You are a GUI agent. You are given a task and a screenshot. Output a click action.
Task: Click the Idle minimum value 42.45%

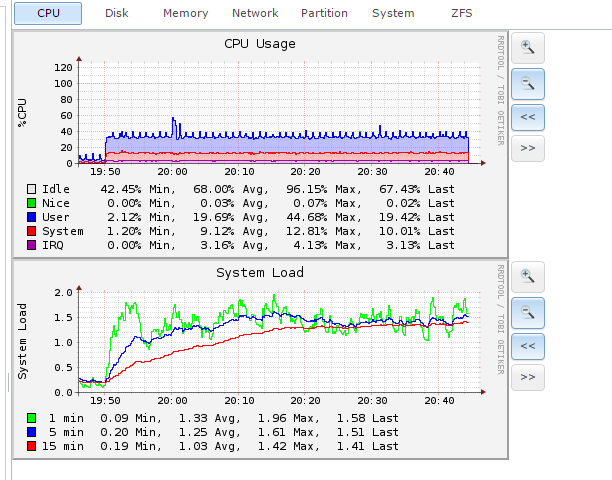click(x=121, y=189)
